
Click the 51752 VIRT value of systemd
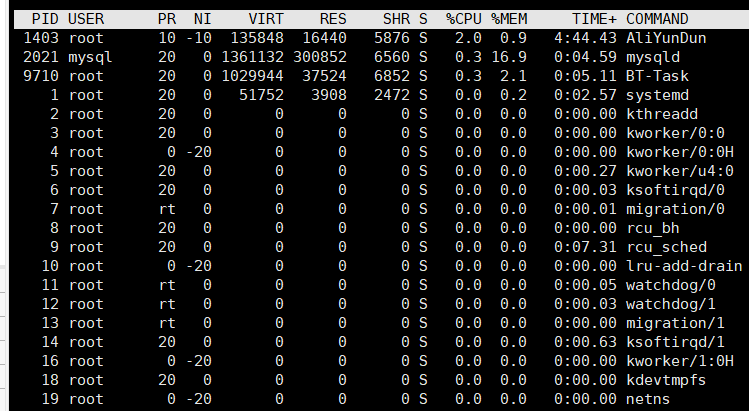(x=261, y=95)
